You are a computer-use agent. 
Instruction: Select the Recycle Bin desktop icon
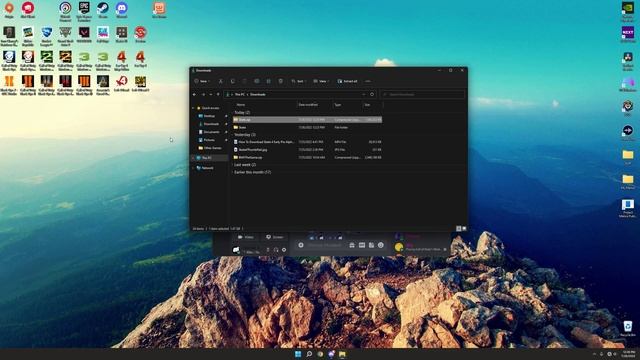click(x=628, y=329)
